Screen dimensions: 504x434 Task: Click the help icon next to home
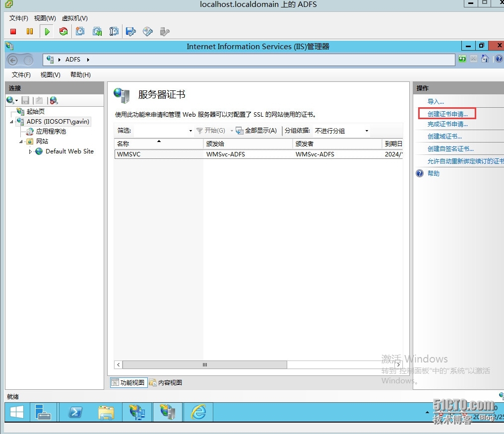pos(499,59)
